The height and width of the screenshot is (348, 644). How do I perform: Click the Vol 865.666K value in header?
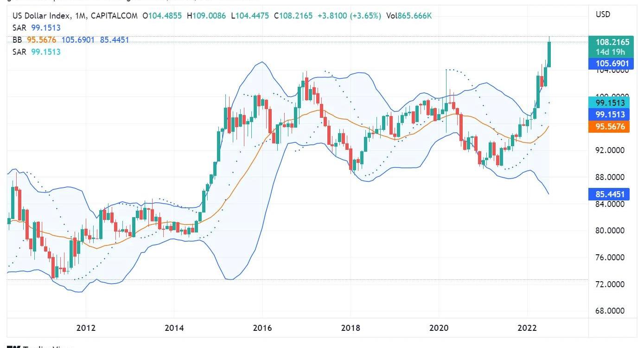click(x=409, y=16)
